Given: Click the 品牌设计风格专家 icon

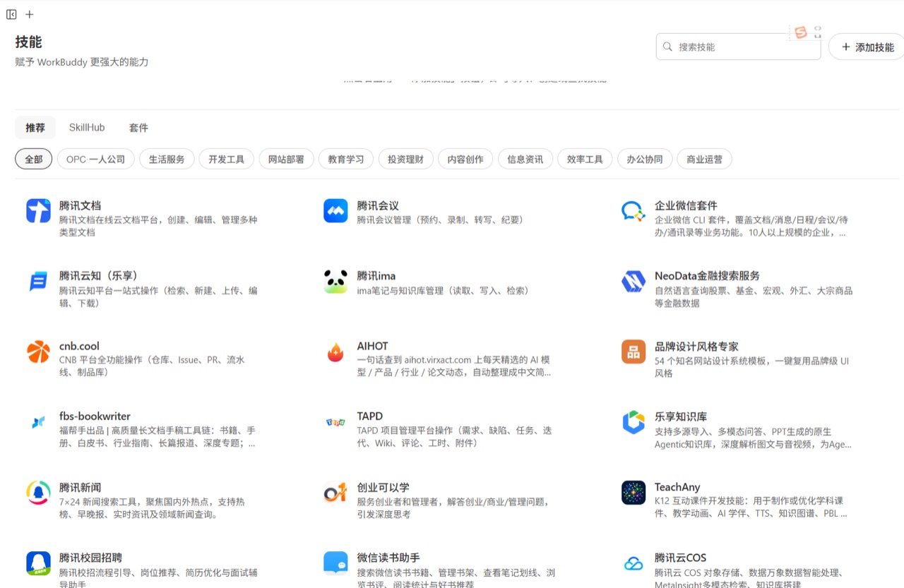Looking at the screenshot, I should [634, 352].
